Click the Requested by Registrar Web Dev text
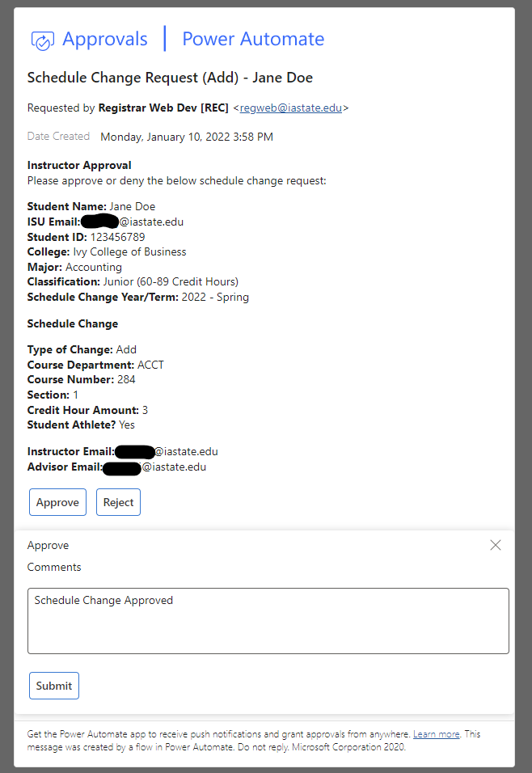 pyautogui.click(x=128, y=108)
